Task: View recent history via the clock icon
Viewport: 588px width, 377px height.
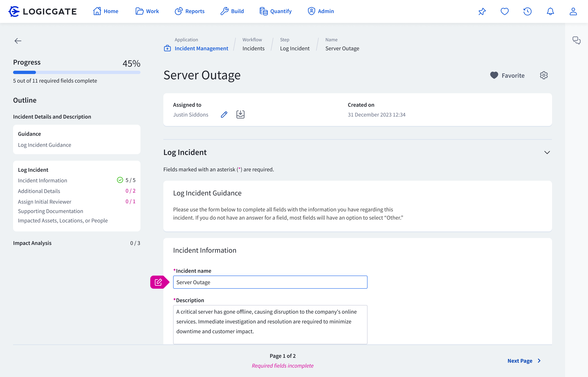Action: (527, 11)
